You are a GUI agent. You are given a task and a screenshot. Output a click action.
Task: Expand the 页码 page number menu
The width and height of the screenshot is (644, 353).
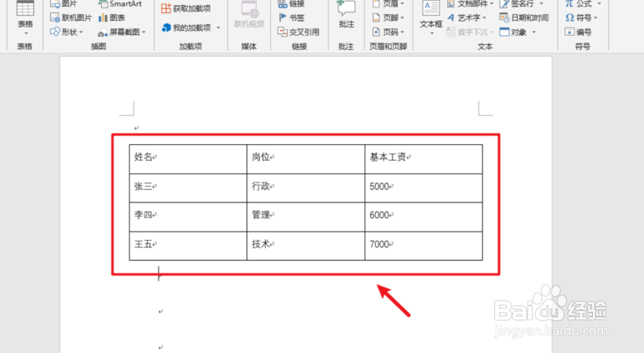(x=390, y=32)
